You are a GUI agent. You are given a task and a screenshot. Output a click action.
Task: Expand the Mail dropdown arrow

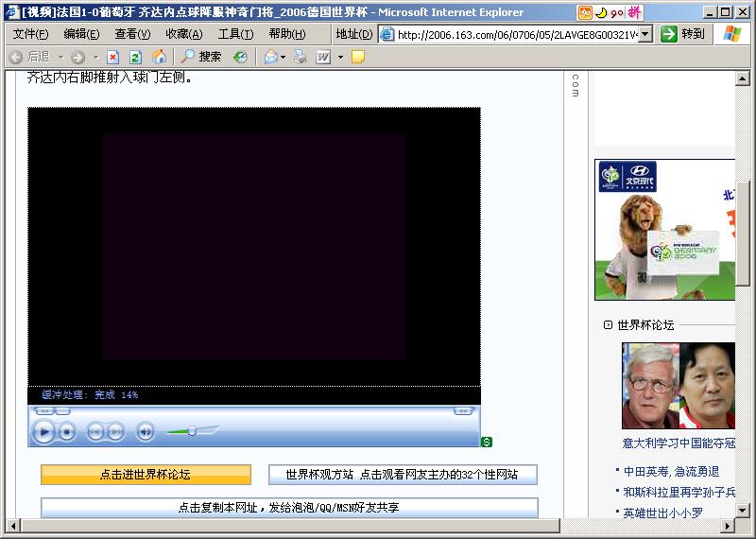pyautogui.click(x=283, y=58)
